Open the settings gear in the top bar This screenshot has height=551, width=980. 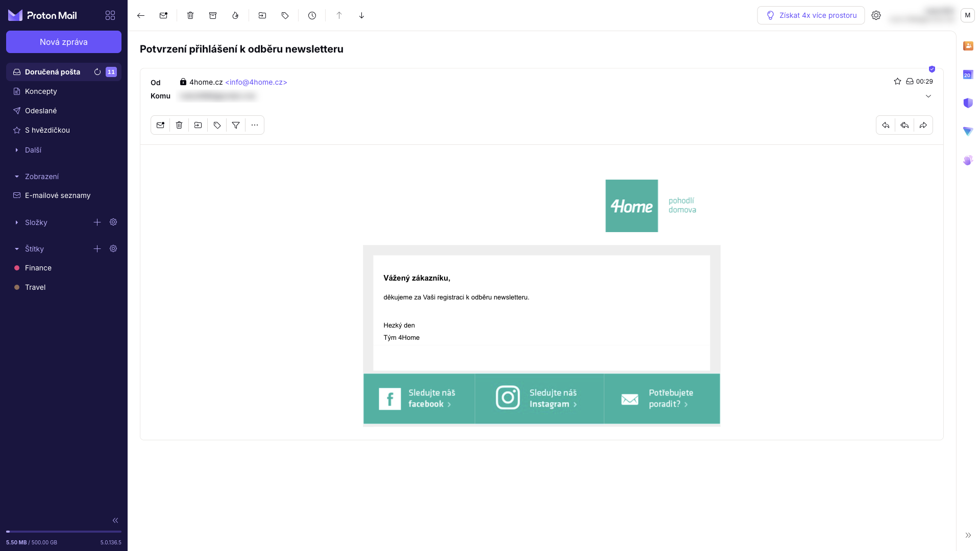click(876, 15)
